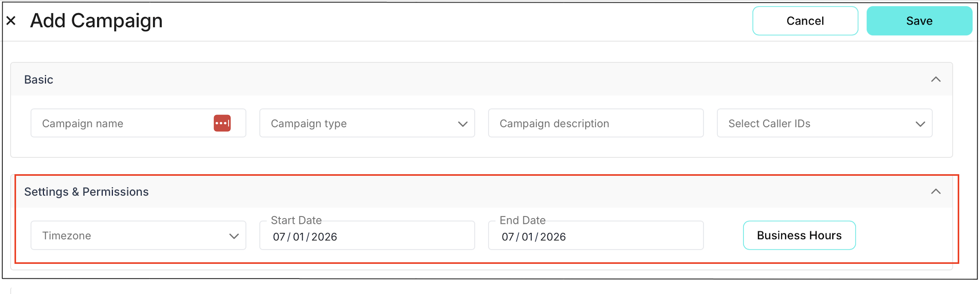Click the Settings & Permissions header title

[86, 192]
